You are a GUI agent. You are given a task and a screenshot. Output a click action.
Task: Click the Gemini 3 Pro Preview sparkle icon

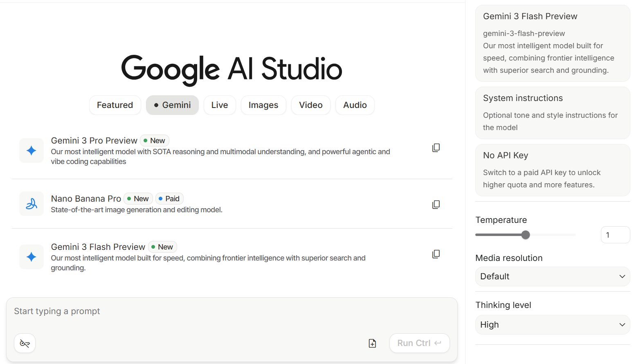tap(31, 151)
